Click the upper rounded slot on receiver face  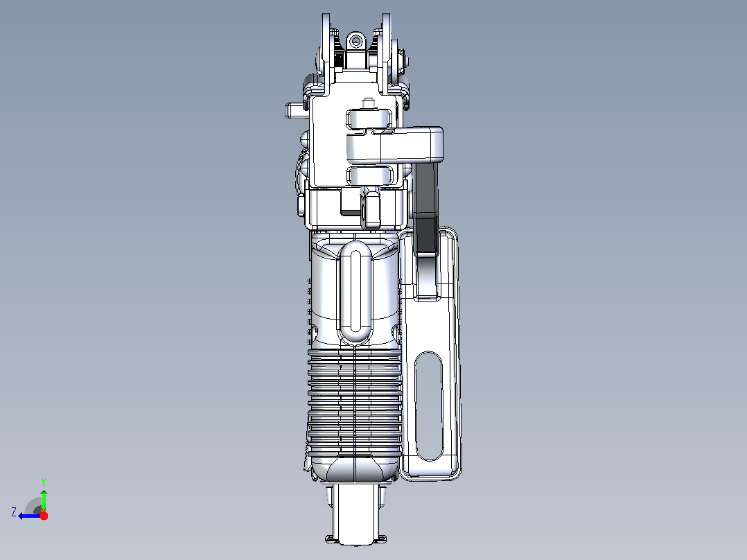pyautogui.click(x=369, y=119)
